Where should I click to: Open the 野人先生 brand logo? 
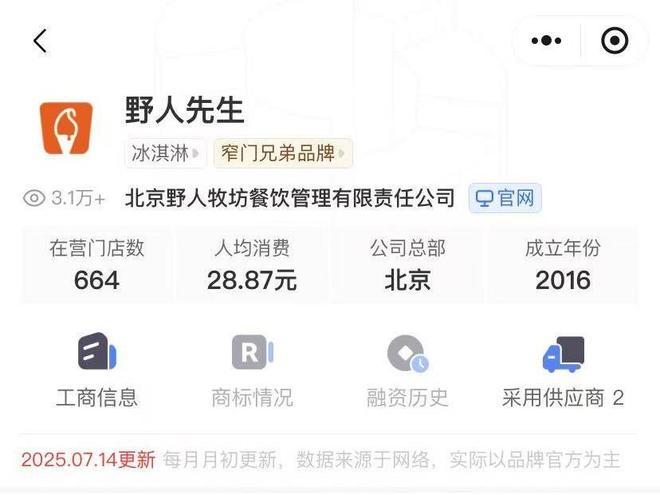pyautogui.click(x=66, y=128)
